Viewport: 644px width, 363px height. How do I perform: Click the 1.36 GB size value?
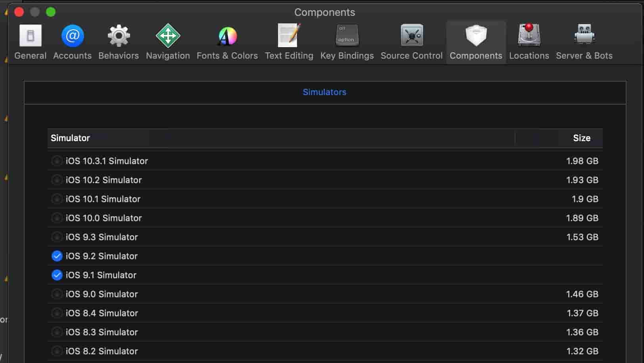point(583,332)
